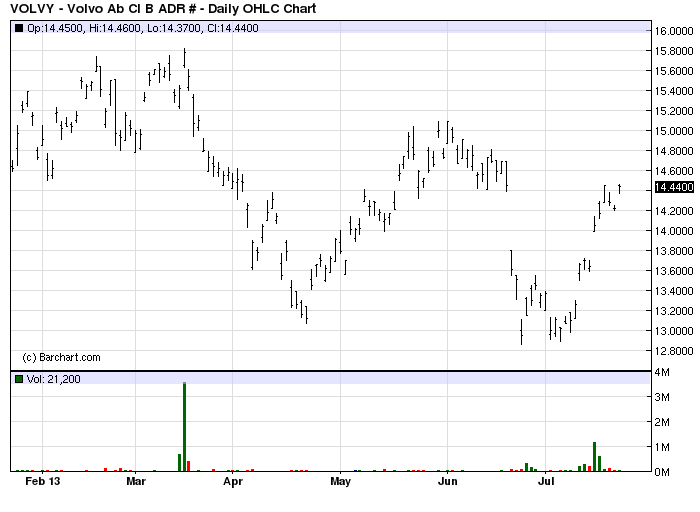Click the 15.8000 price axis label
This screenshot has width=700, height=512.
coord(674,51)
